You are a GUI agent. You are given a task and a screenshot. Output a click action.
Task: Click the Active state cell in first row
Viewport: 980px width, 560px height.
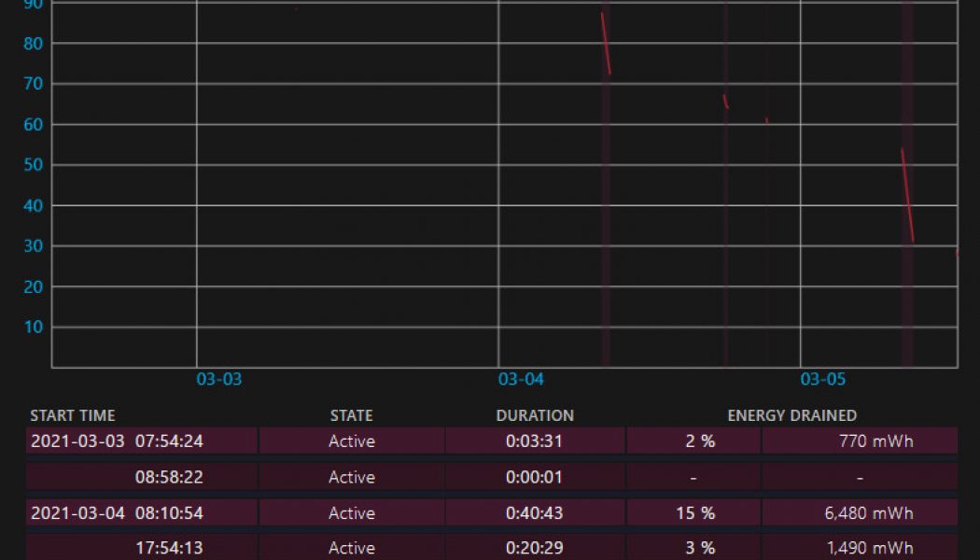coord(351,441)
